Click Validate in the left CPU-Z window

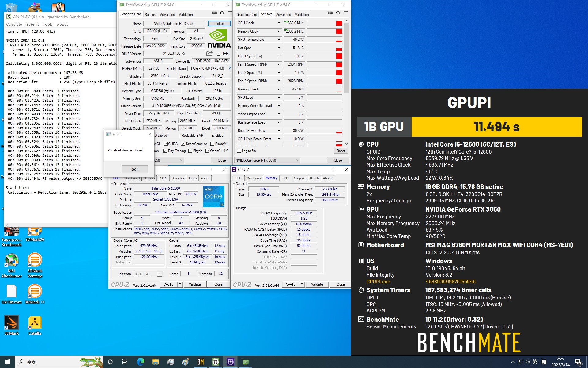click(195, 284)
